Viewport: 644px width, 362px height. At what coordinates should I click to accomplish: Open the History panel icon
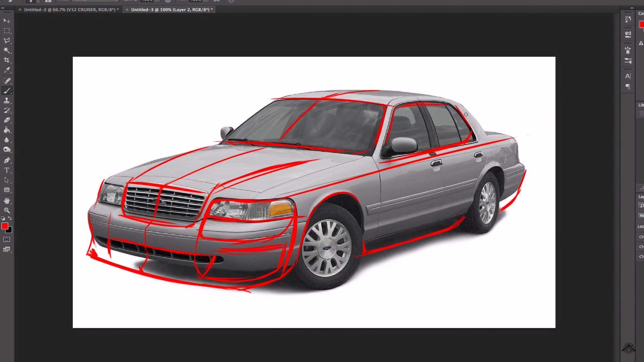(x=628, y=19)
